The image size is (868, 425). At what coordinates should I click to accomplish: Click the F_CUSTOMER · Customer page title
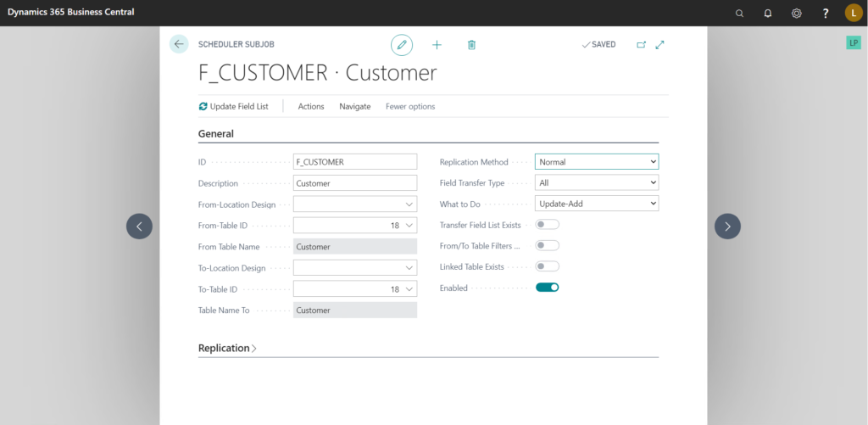[318, 73]
